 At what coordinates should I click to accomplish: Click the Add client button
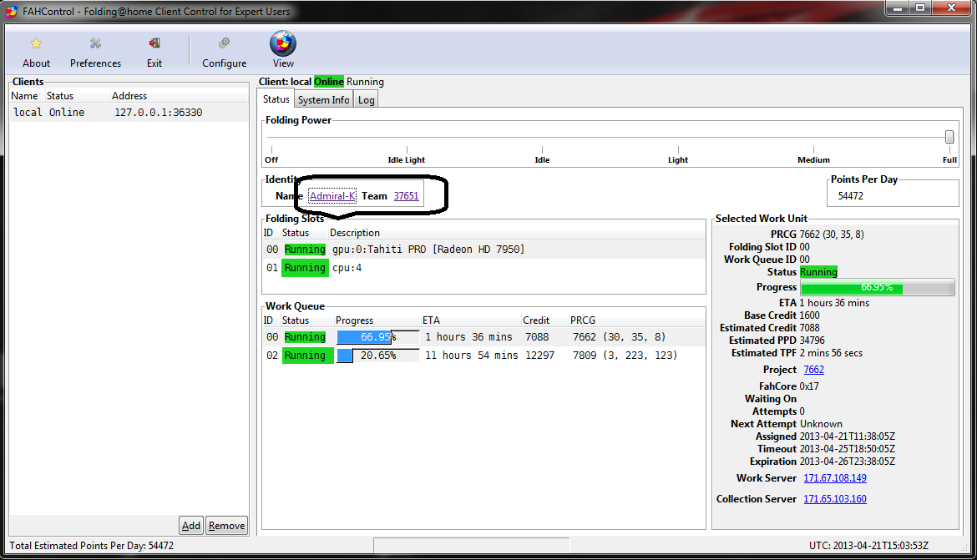coord(190,526)
